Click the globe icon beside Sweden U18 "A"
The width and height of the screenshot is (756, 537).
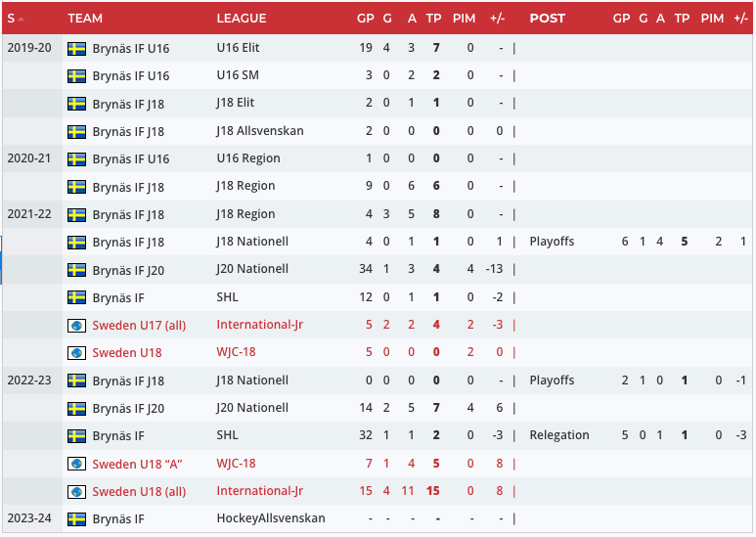[x=76, y=464]
